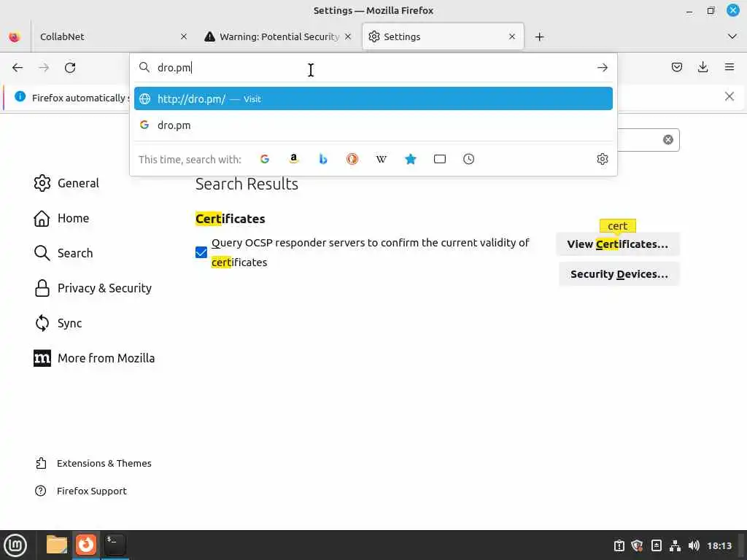Open the network icon in system tray

[675, 545]
